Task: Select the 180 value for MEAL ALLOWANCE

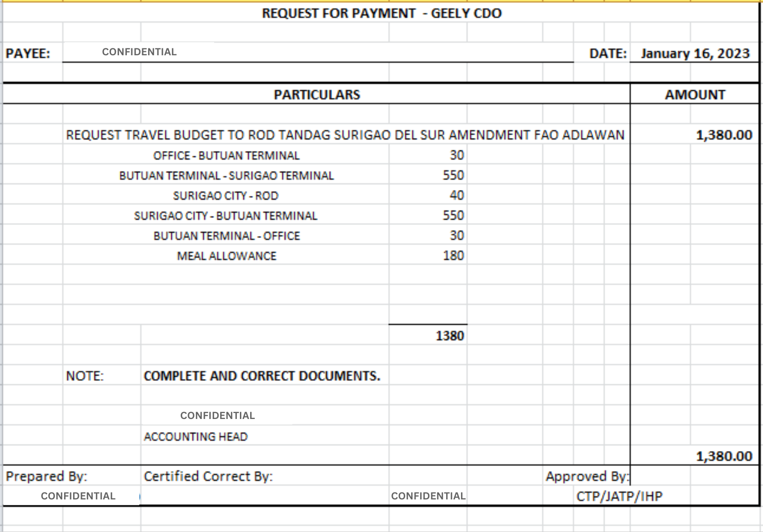Action: 454,256
